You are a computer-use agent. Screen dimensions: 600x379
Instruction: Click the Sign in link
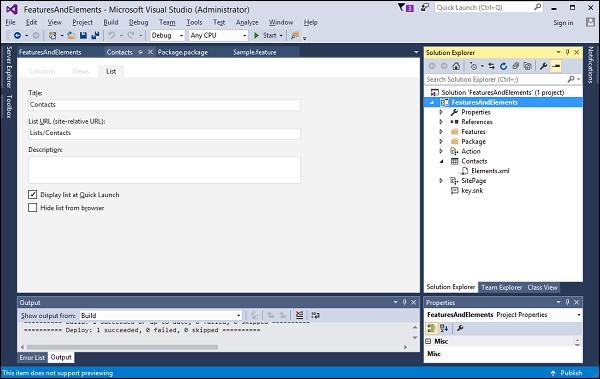(563, 23)
